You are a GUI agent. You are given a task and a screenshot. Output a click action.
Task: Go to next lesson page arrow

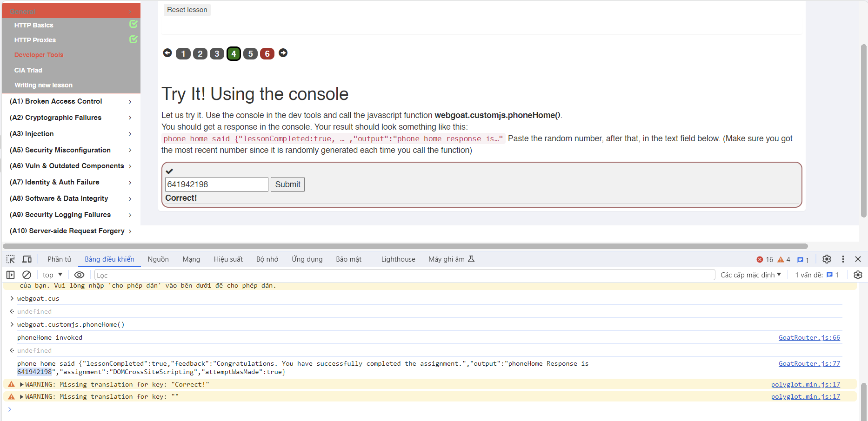(283, 53)
